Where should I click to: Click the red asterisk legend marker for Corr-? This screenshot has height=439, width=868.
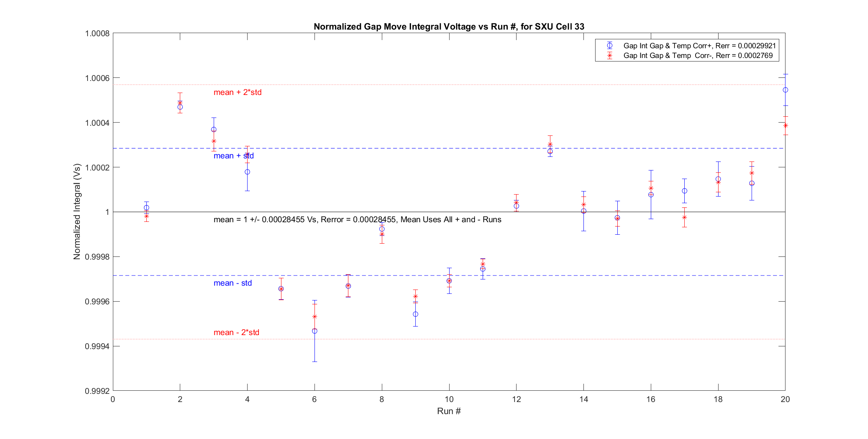point(610,56)
